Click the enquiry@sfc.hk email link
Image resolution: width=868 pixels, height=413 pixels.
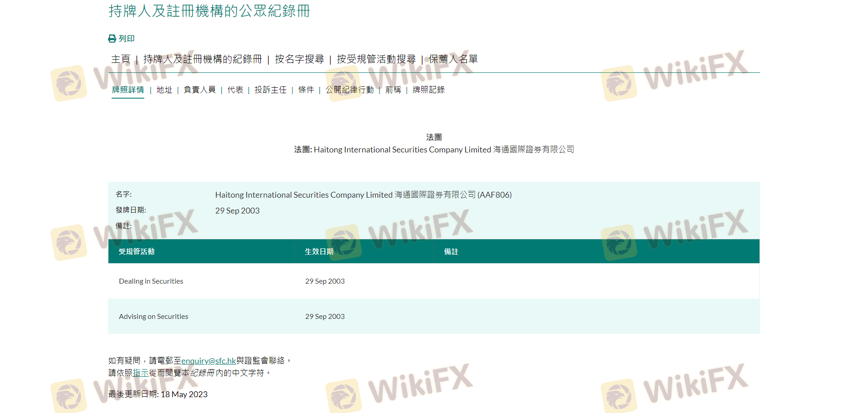(x=208, y=361)
